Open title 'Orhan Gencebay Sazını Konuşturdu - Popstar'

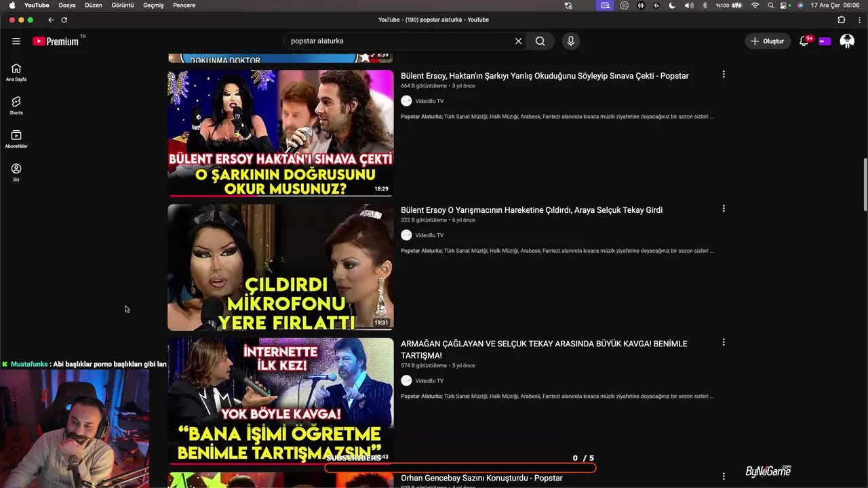481,479
